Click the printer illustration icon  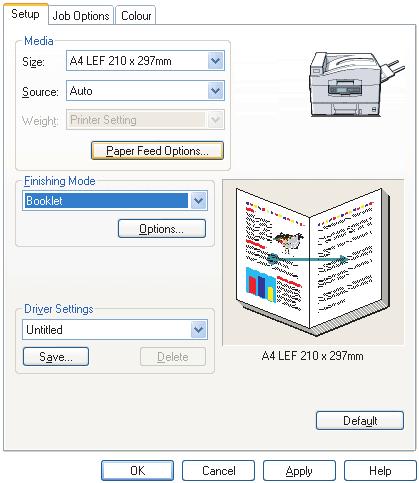(x=357, y=84)
